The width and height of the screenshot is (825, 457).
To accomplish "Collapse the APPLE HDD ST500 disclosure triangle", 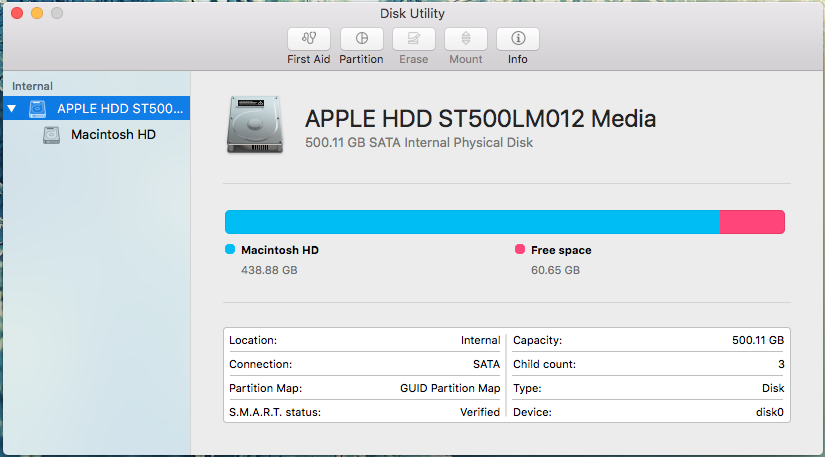I will [x=12, y=109].
